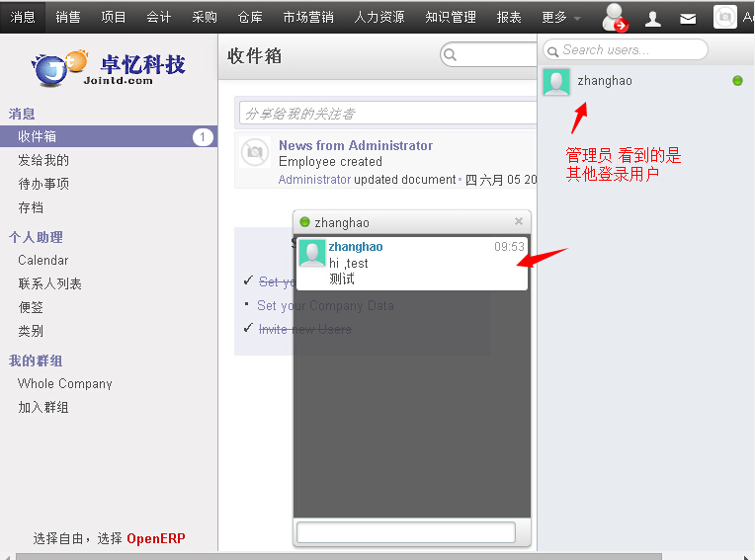Click the user switch icon with red arrow
Viewport: 755px width, 560px height.
click(x=615, y=17)
